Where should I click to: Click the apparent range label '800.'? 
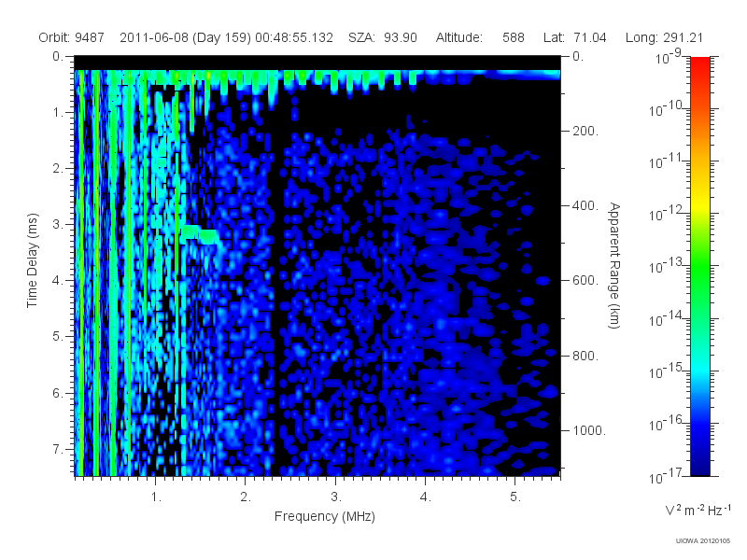tap(585, 356)
